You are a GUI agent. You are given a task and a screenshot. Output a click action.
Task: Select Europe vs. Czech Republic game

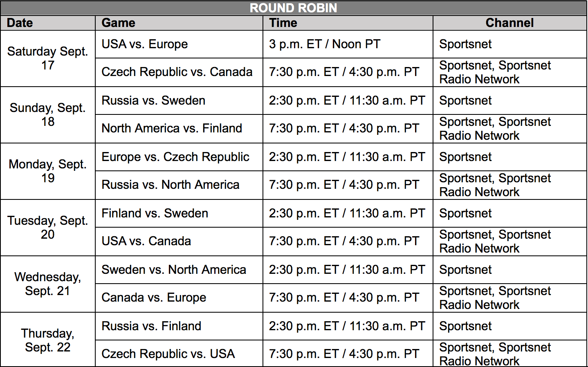point(179,157)
